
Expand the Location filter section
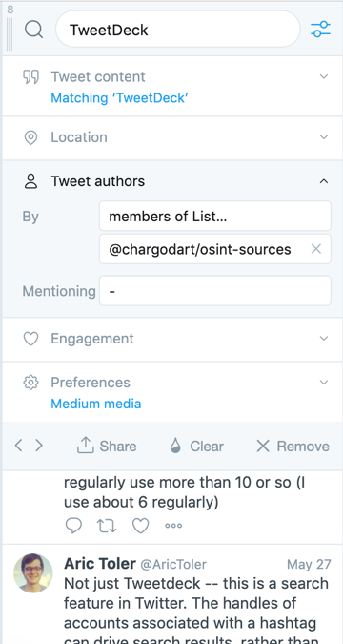[x=172, y=137]
